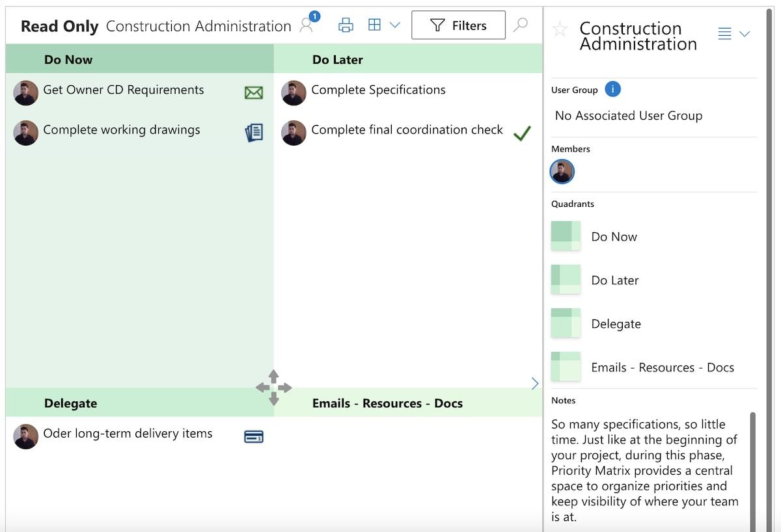The image size is (781, 532).
Task: Click the member avatar under Members
Action: [x=562, y=172]
